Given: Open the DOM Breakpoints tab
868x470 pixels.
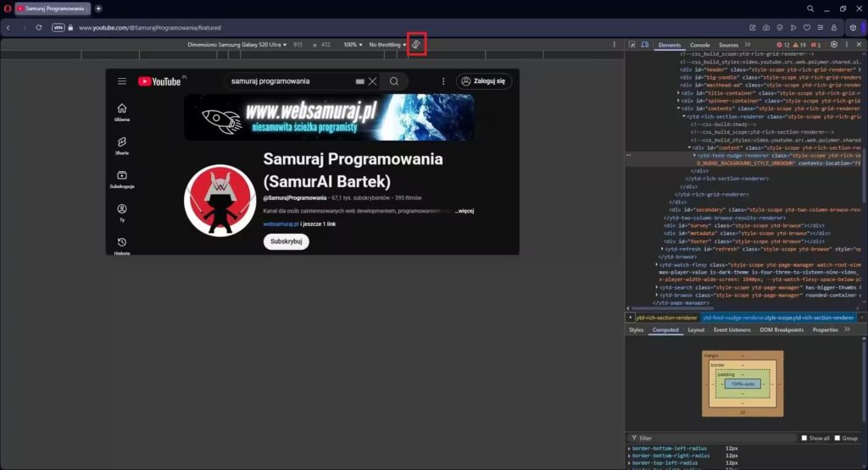Looking at the screenshot, I should [781, 329].
